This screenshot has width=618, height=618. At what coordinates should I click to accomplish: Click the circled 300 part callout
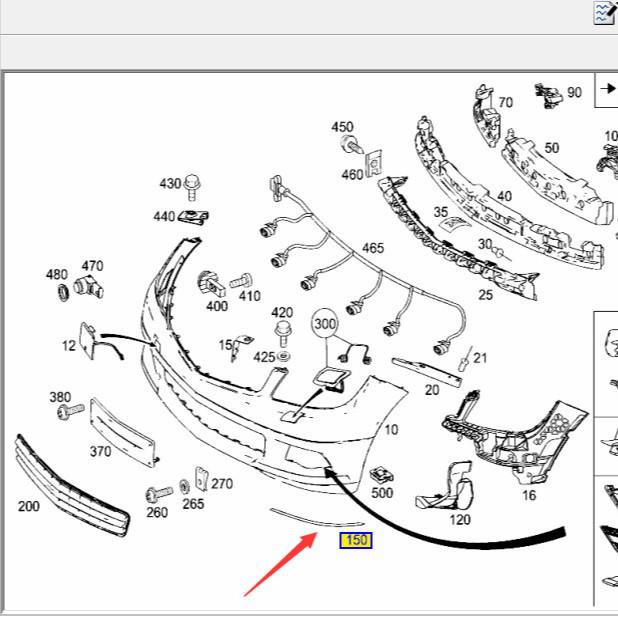click(x=325, y=324)
